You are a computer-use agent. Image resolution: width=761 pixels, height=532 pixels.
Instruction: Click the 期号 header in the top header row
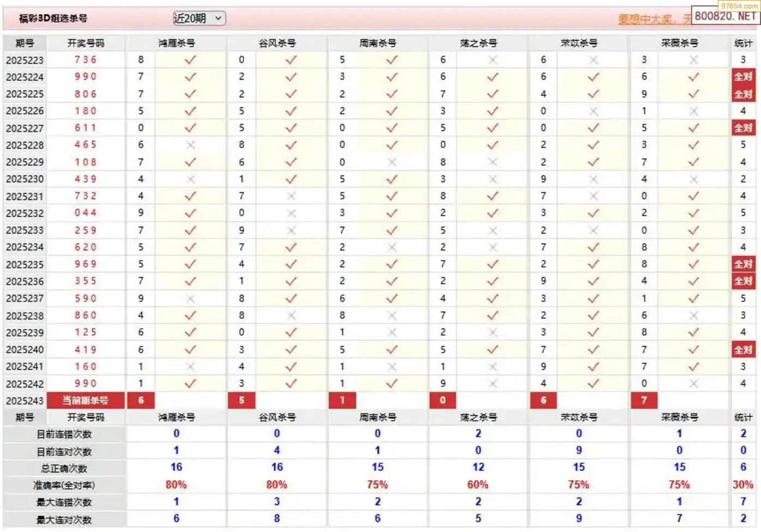(x=25, y=43)
